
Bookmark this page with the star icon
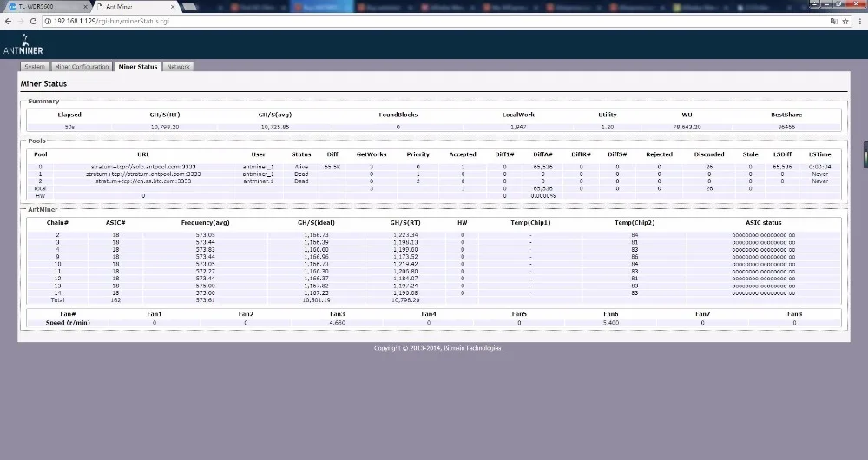[845, 21]
